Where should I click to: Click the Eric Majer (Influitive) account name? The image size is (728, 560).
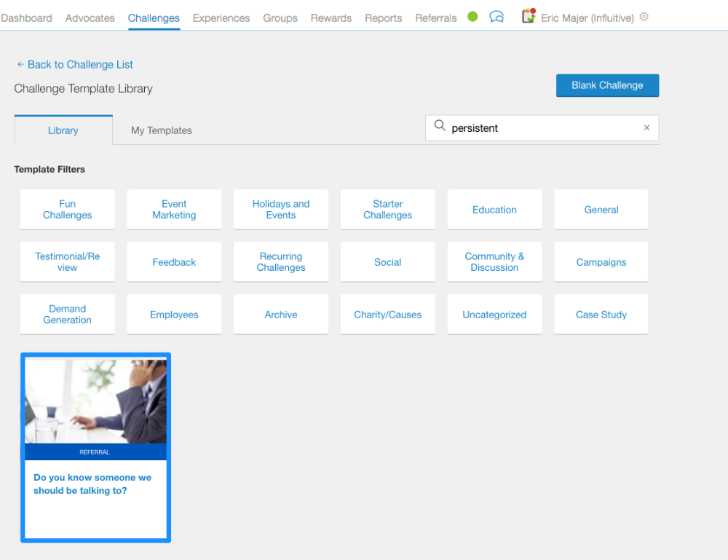(x=587, y=18)
